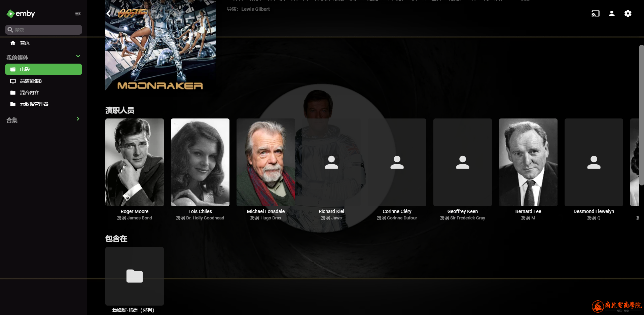Click the Lois Chiles name link
The image size is (644, 315).
200,211
